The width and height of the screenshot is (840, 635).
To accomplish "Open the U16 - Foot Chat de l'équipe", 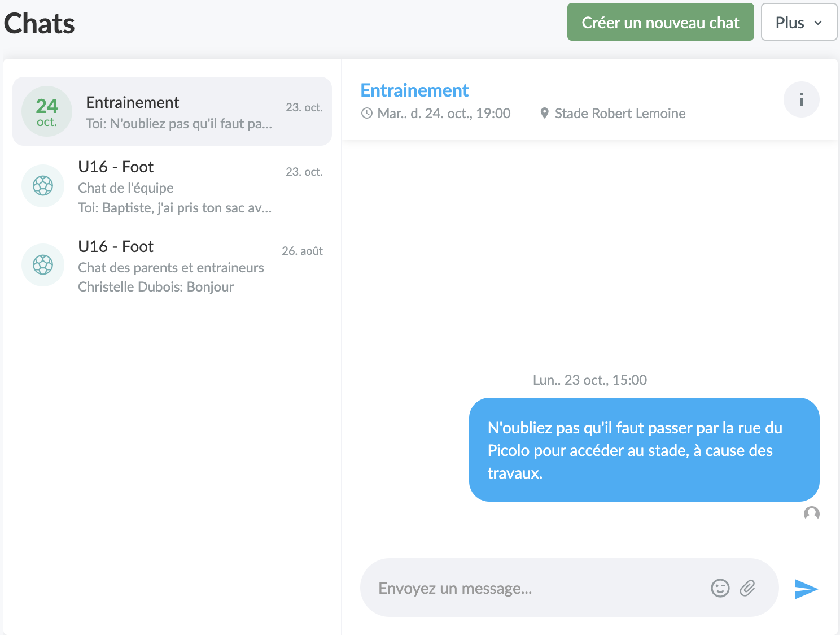I will tap(172, 186).
